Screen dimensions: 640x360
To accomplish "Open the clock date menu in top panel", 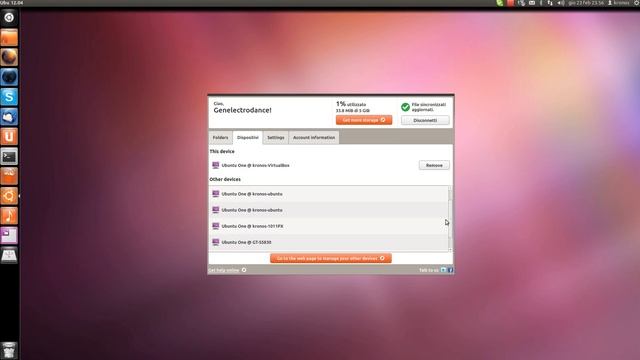I will tap(586, 3).
